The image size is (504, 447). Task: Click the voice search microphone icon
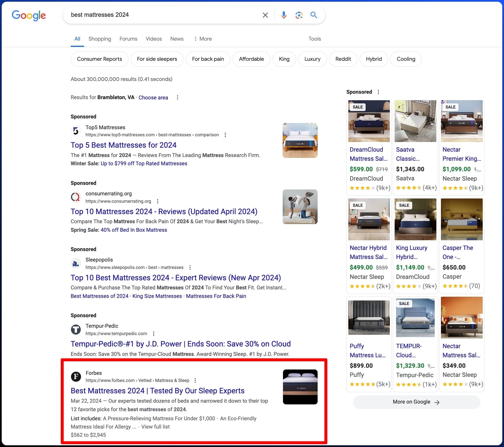pyautogui.click(x=283, y=15)
